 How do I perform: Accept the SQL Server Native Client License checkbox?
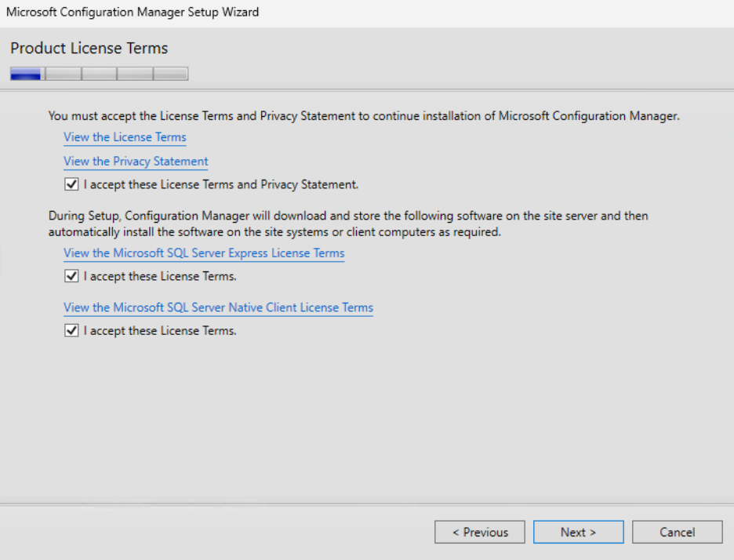pyautogui.click(x=71, y=330)
